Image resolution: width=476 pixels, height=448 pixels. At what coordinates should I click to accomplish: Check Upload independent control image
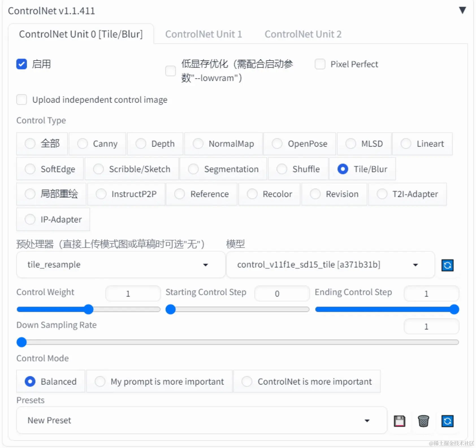click(22, 100)
